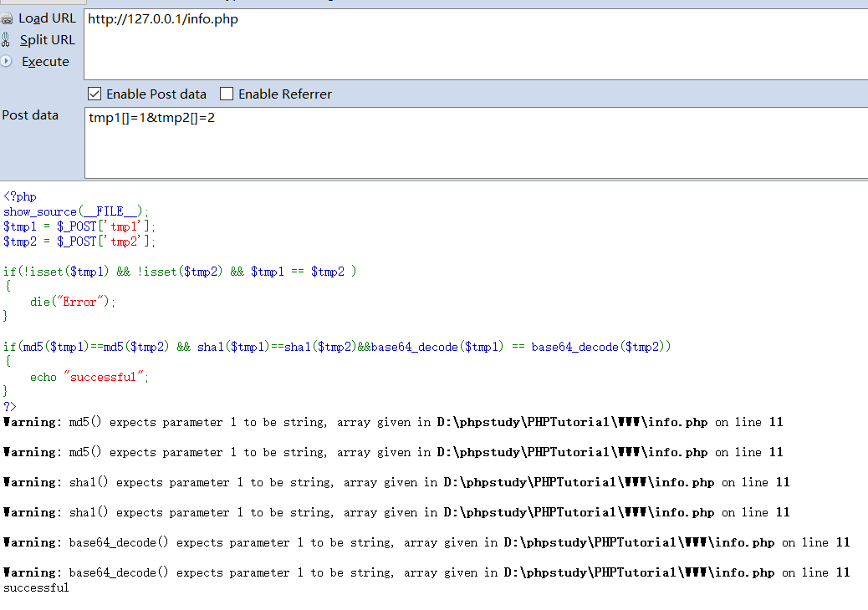Uncheck the Enable Post data checkbox

pos(94,94)
